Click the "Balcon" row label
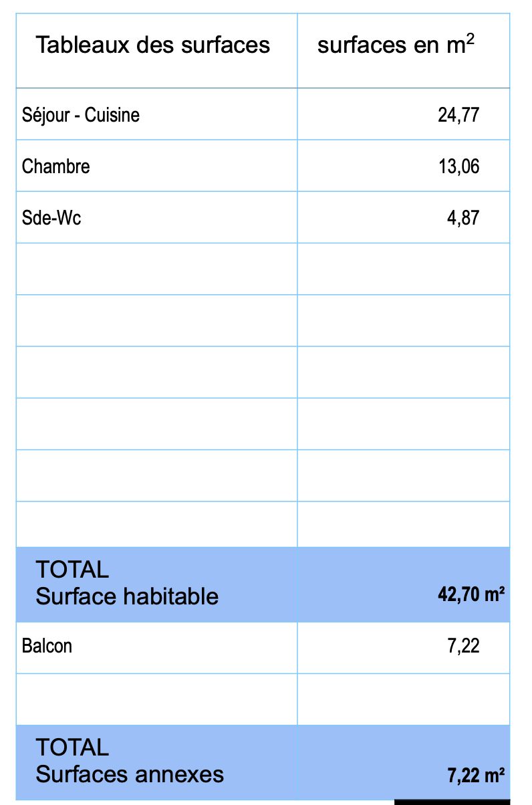 click(x=47, y=646)
